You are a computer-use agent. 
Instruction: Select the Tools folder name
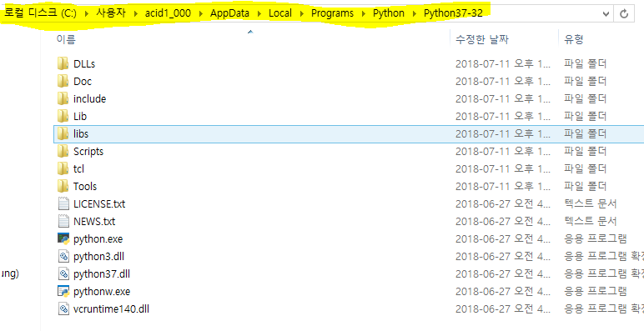coord(85,187)
